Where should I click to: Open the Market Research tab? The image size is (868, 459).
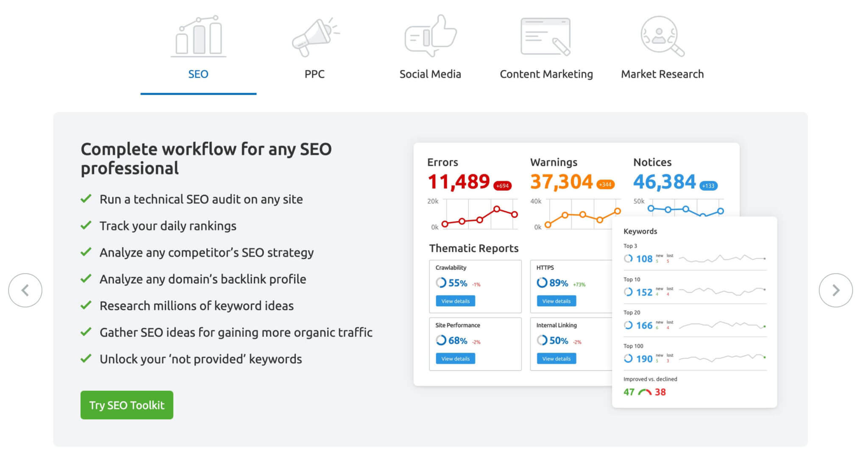(x=662, y=74)
